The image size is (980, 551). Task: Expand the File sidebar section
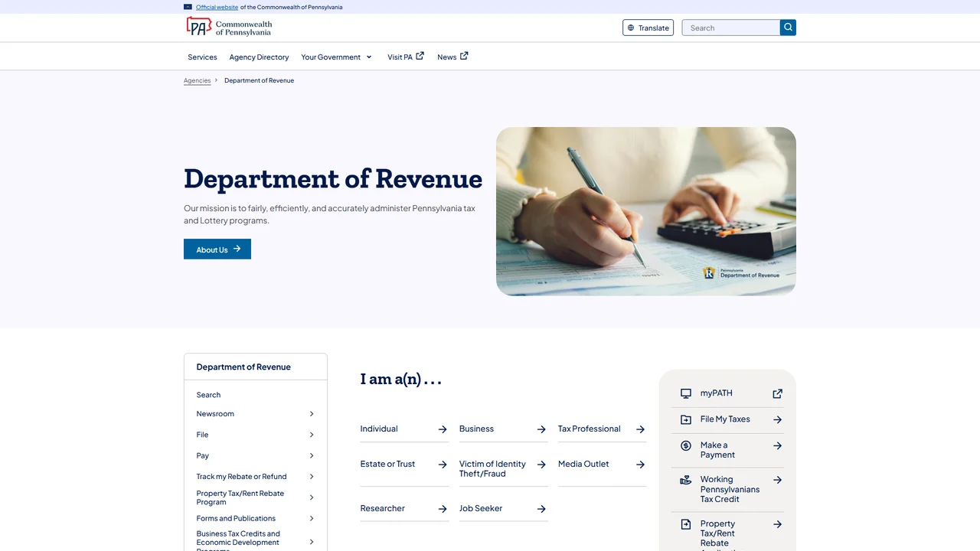click(312, 435)
